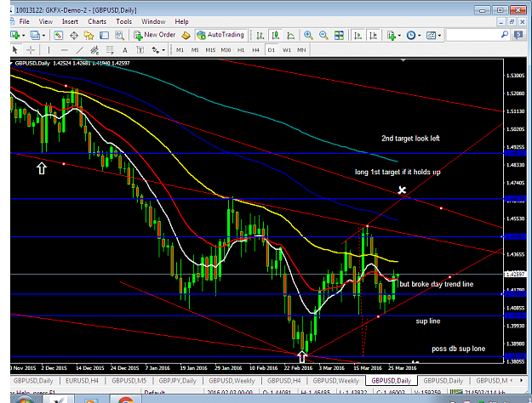Open the Tools menu
The width and height of the screenshot is (532, 403).
click(x=123, y=21)
